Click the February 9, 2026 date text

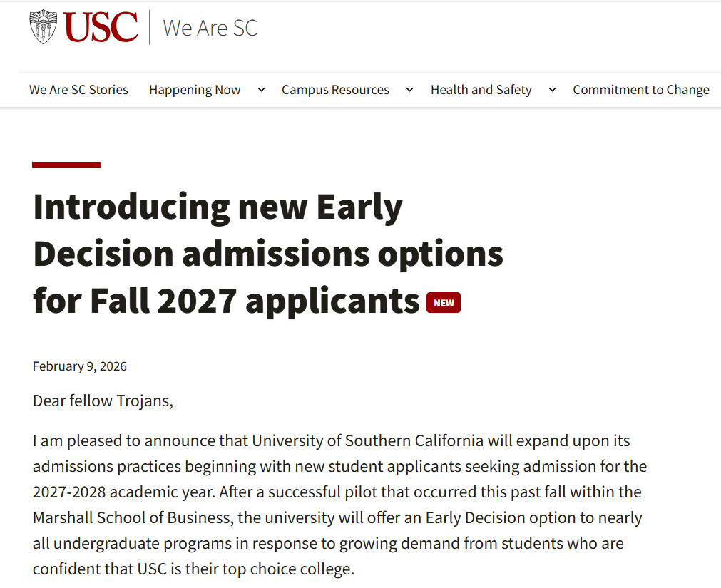point(79,366)
